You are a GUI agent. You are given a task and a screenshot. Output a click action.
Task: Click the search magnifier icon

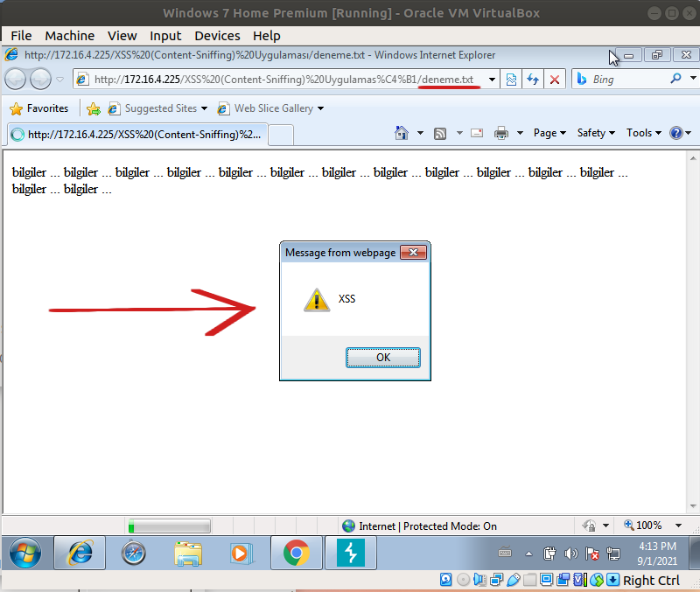coord(675,79)
